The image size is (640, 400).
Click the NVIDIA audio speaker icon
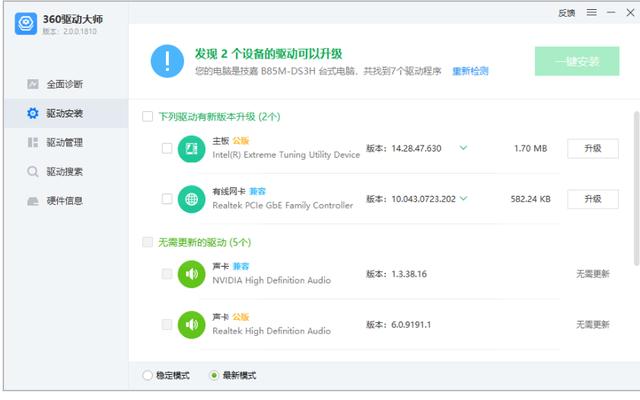click(x=191, y=274)
